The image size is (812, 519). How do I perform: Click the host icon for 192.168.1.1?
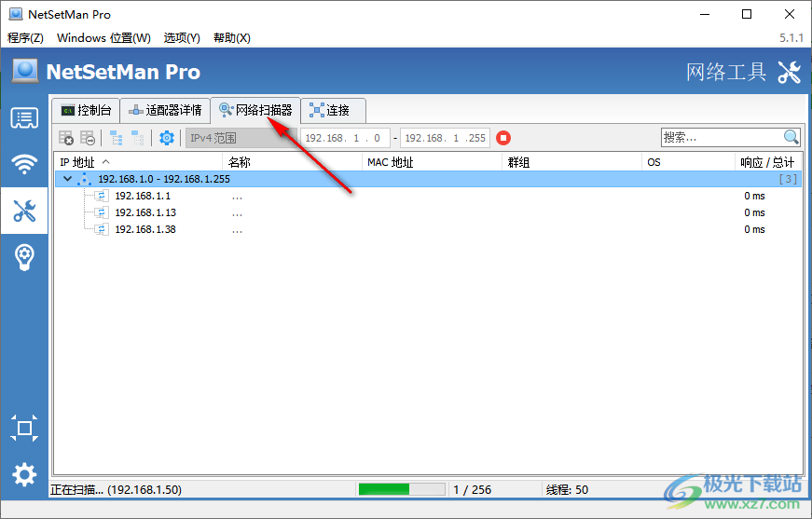pyautogui.click(x=102, y=196)
